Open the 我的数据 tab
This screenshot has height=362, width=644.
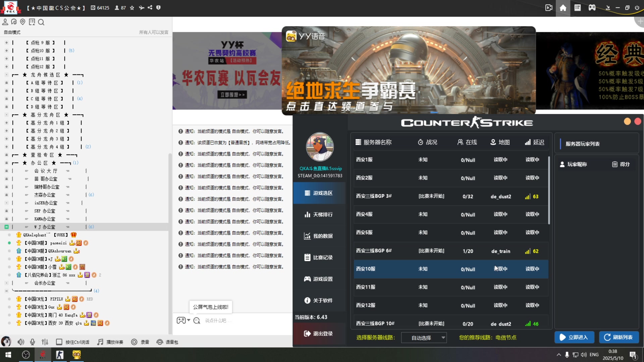319,236
